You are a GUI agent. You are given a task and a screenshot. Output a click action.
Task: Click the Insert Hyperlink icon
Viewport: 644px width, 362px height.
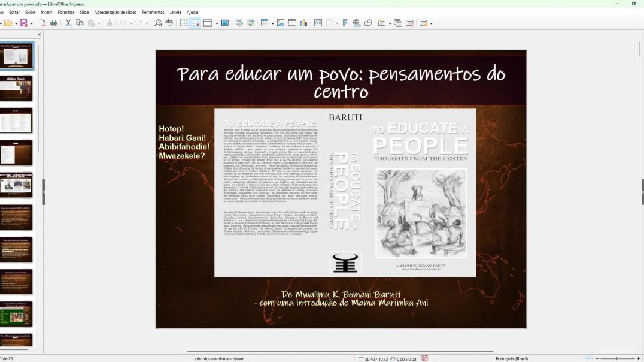point(357,23)
